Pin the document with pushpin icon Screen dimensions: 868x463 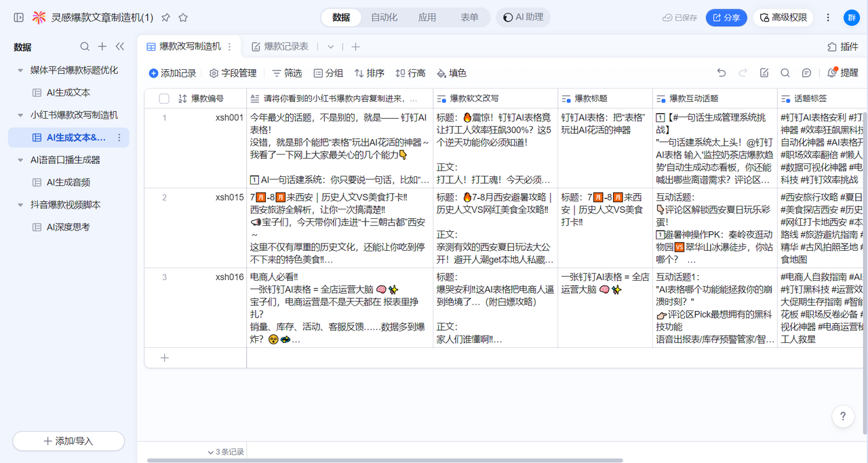(x=165, y=18)
